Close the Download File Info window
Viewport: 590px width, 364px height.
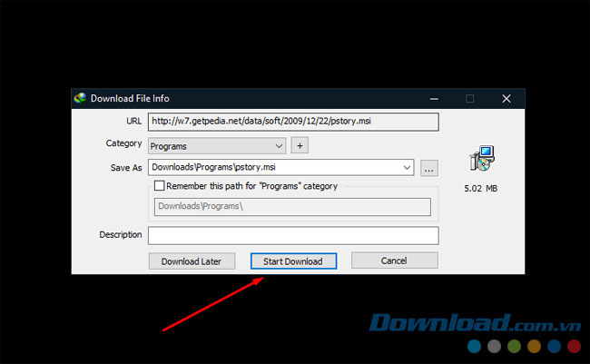pyautogui.click(x=506, y=98)
